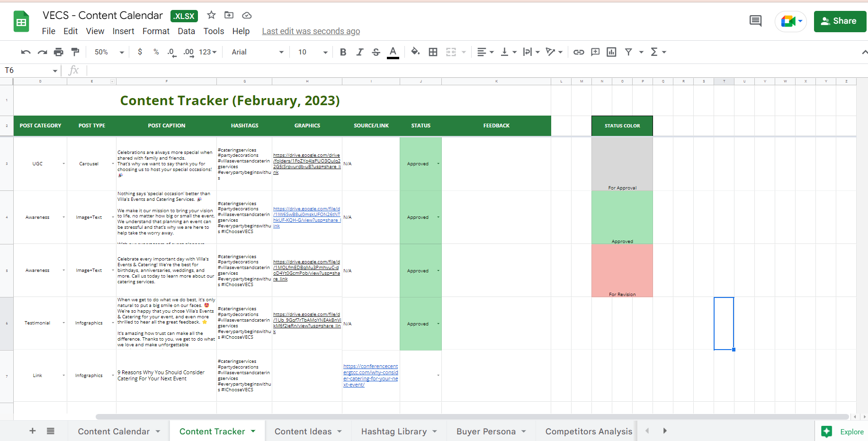Collapse the toolbar with the up chevron
The height and width of the screenshot is (441, 868).
click(x=864, y=52)
